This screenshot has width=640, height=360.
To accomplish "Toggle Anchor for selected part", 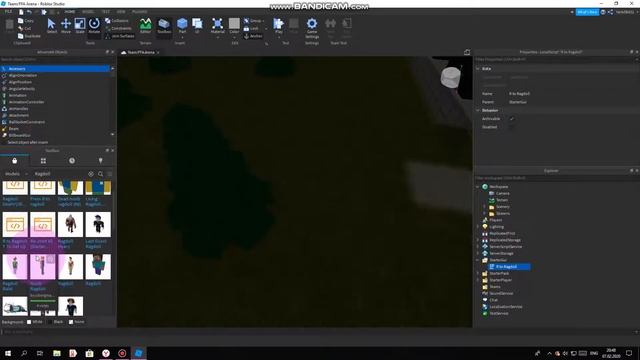I will click(253, 36).
